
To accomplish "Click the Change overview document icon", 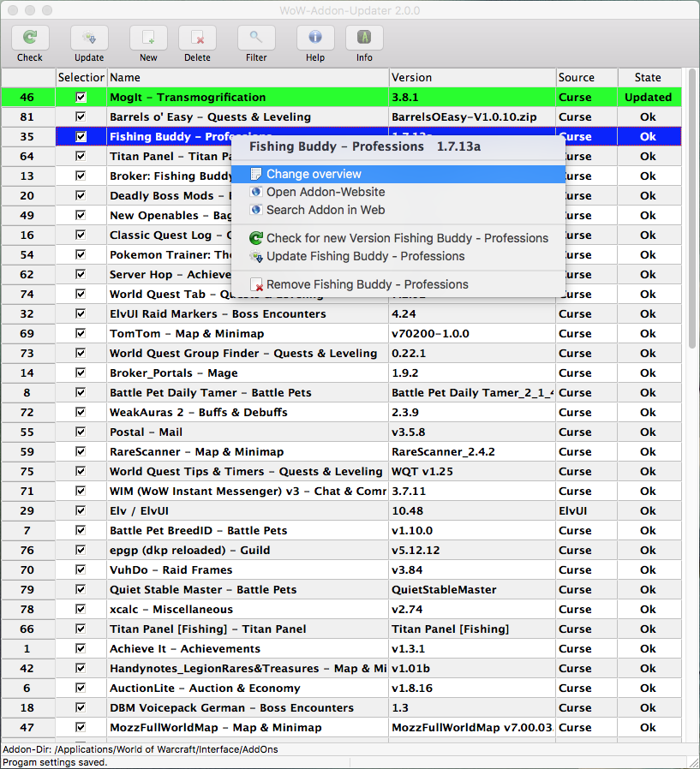I will (256, 174).
